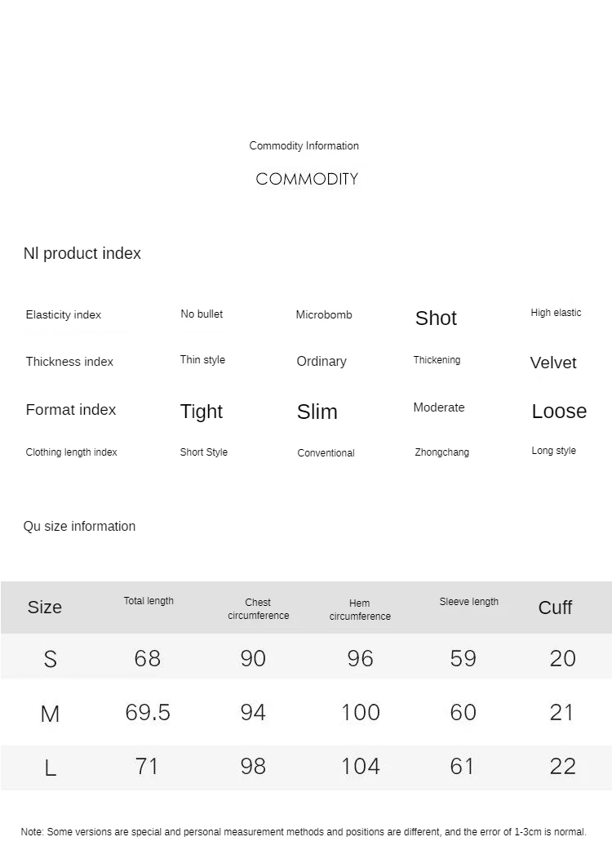Select the S size row
This screenshot has width=612, height=868.
pos(306,657)
